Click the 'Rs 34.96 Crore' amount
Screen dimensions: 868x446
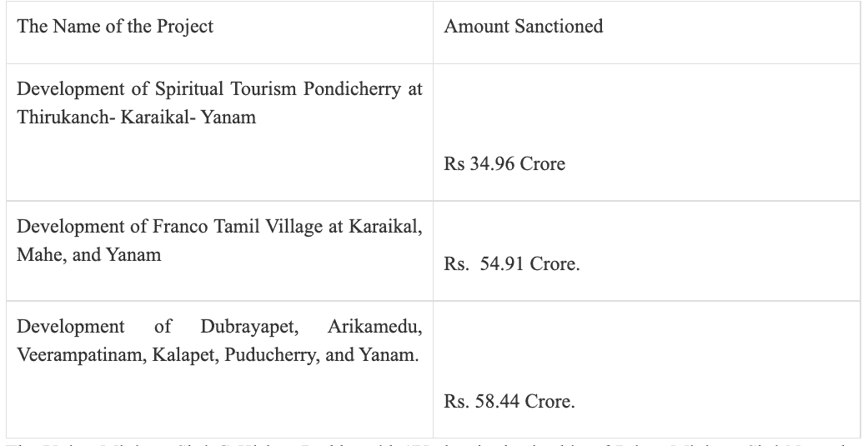tap(504, 163)
